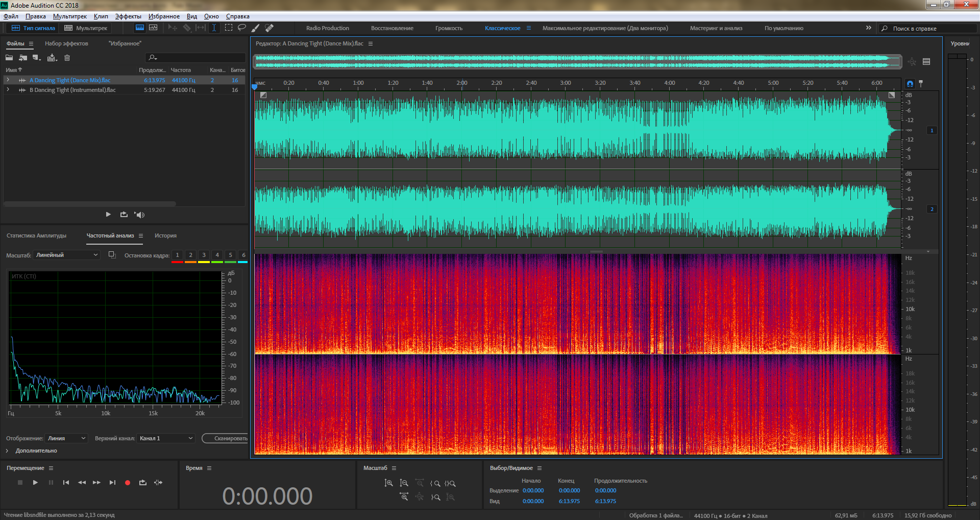The width and height of the screenshot is (980, 520).
Task: Switch to Waveform view (Тип сигнала)
Action: (x=33, y=28)
